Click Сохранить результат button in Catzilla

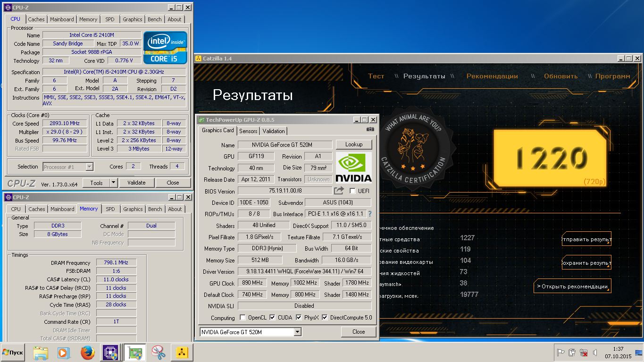pyautogui.click(x=586, y=263)
